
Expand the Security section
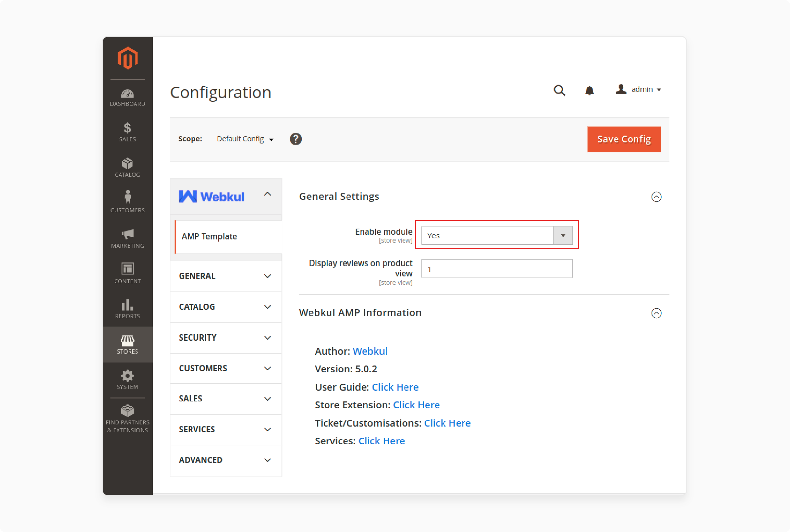tap(226, 337)
